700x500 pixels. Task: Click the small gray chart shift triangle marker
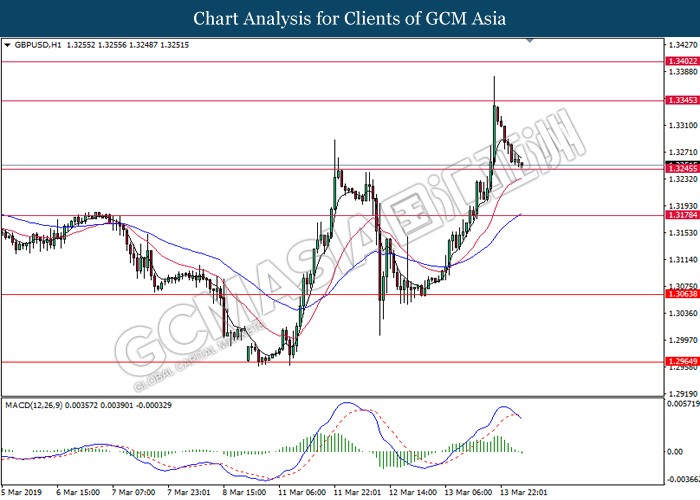coord(529,41)
